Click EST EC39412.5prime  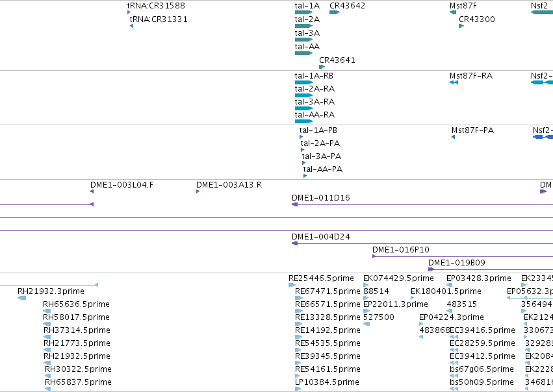(454, 363)
